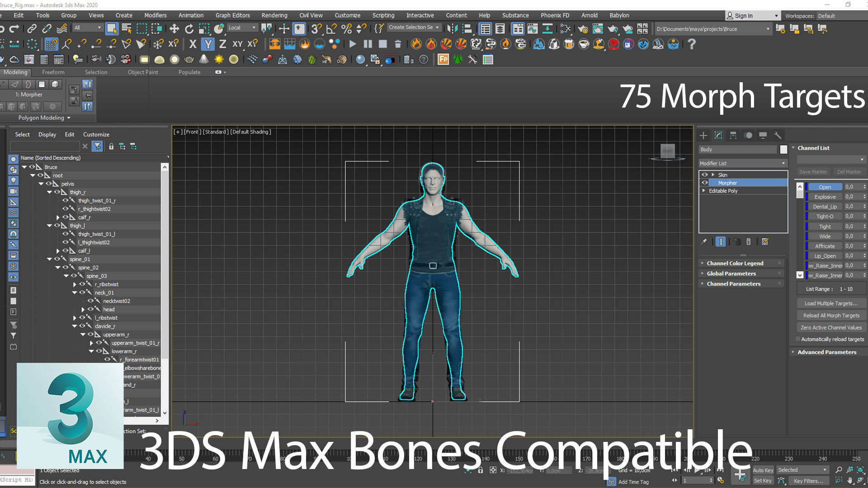Open Render Setup teapot with gear
Image resolution: width=868 pixels, height=488 pixels.
(x=583, y=29)
